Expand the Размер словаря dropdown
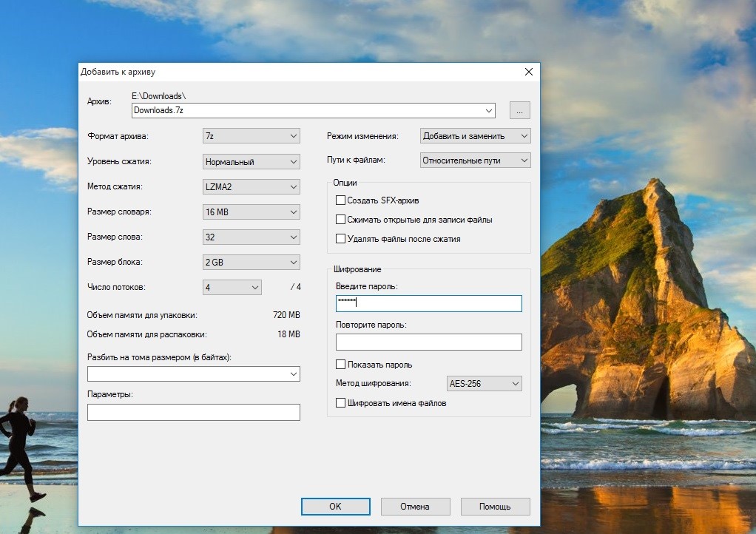The width and height of the screenshot is (756, 534). point(252,212)
